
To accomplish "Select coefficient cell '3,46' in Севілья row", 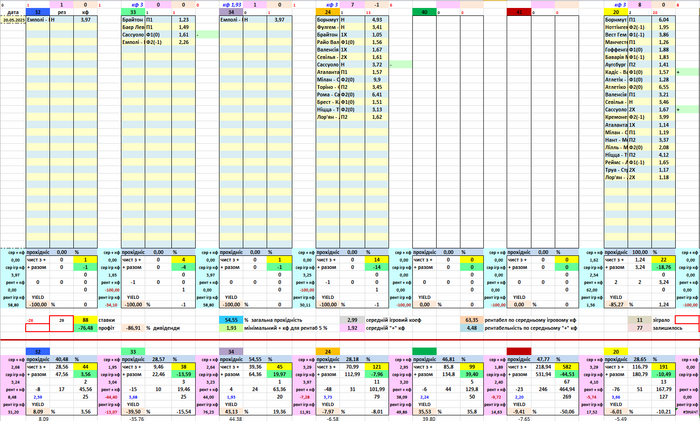I will [663, 102].
